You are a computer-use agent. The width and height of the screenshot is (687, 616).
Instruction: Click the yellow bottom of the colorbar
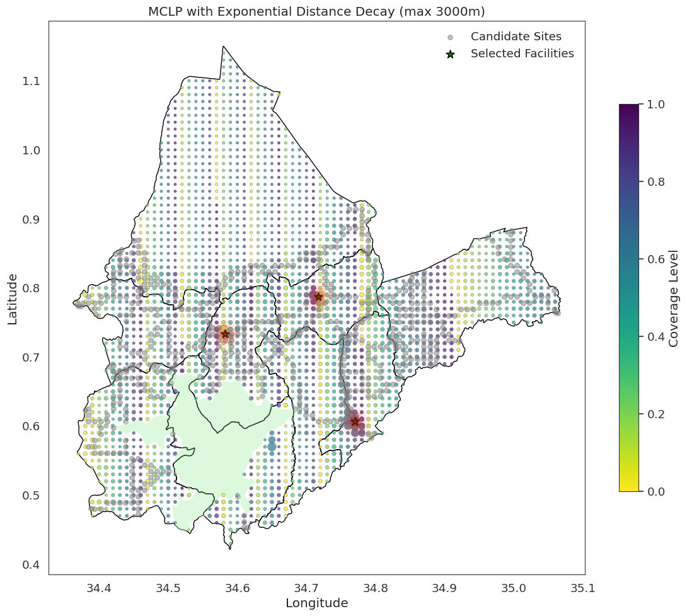tap(628, 486)
